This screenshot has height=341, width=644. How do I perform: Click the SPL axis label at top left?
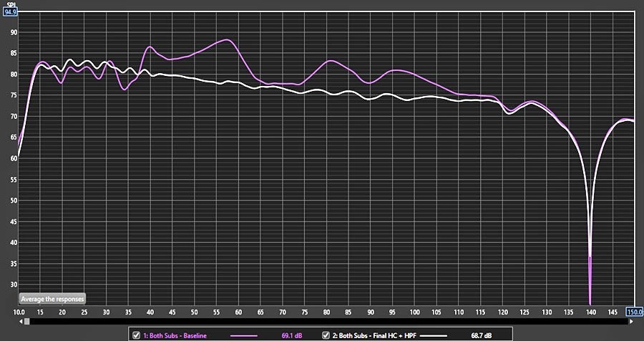(x=9, y=4)
